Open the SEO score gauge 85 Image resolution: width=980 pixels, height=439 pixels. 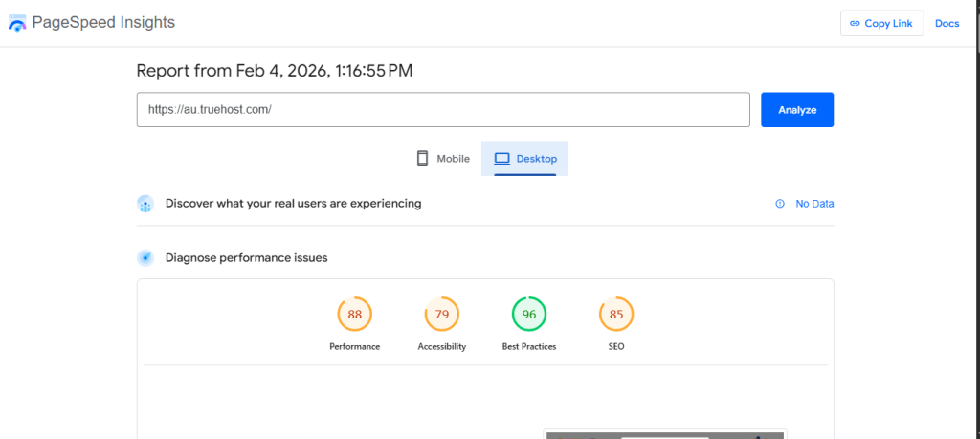pos(616,314)
